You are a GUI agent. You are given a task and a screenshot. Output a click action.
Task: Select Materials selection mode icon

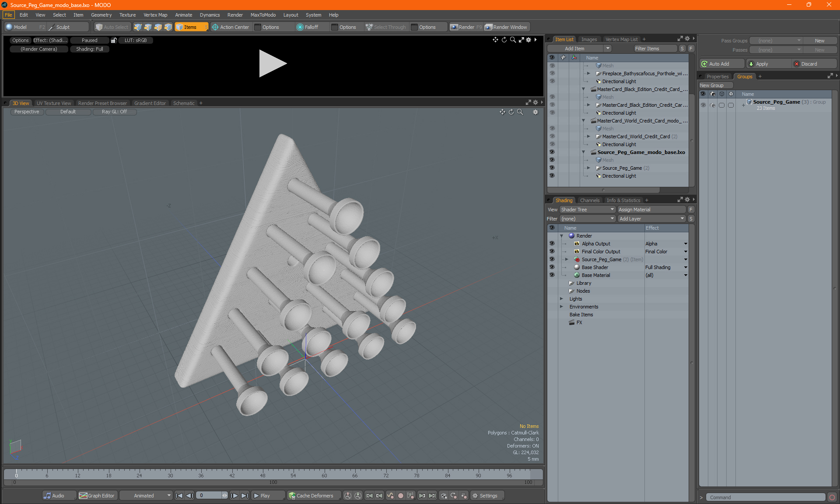coord(168,27)
